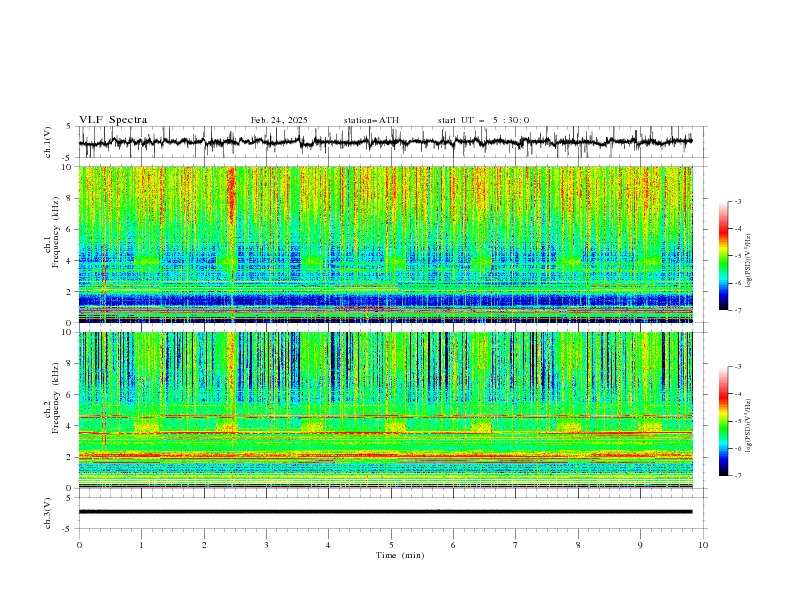792x612 pixels.
Task: Click the "6" minute tick on time axis
Action: (453, 545)
